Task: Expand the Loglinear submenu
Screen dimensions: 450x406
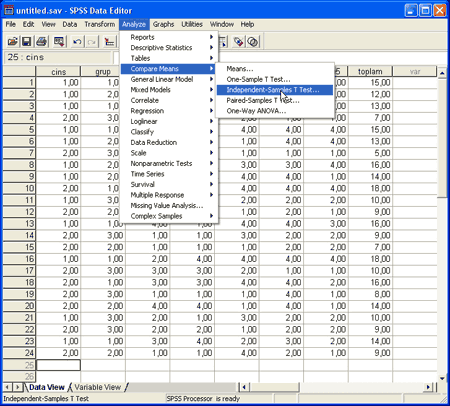Action: (x=169, y=121)
